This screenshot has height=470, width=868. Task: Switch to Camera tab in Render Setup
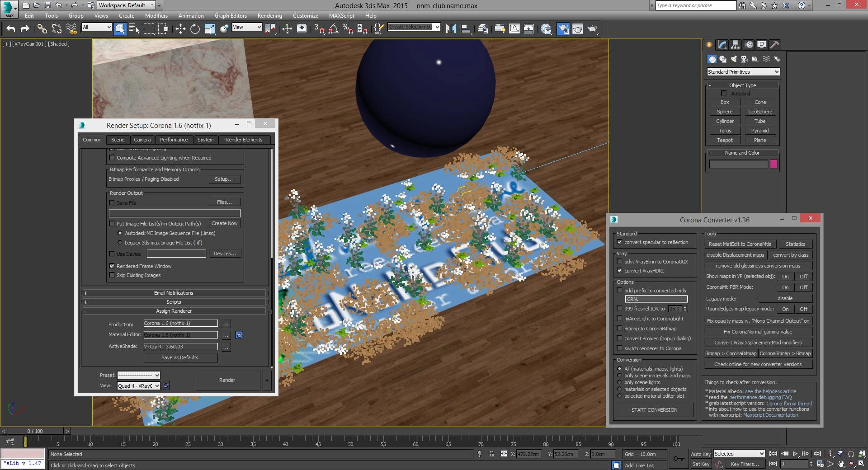[142, 140]
